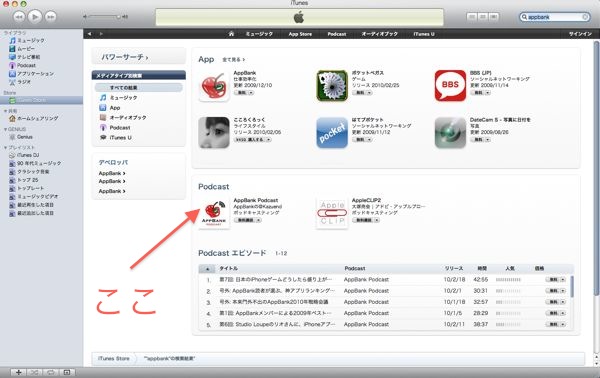Viewport: 600px width, 378px height.
Task: Click 全て見る link beside App heading
Action: pyautogui.click(x=233, y=60)
